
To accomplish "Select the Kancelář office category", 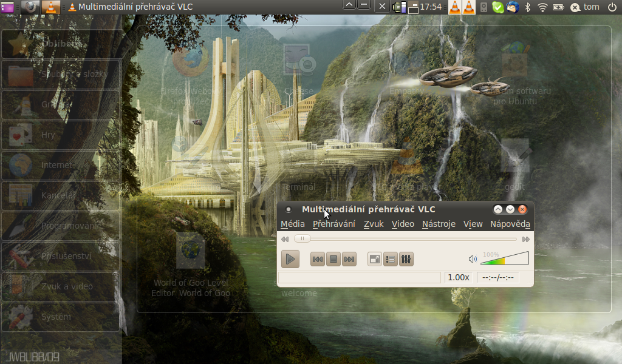I will 60,195.
